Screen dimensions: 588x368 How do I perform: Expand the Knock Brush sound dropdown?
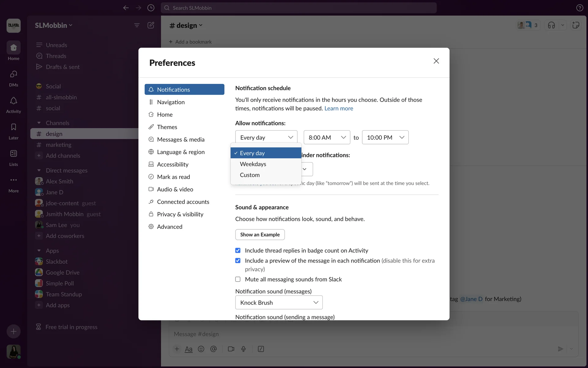point(279,303)
